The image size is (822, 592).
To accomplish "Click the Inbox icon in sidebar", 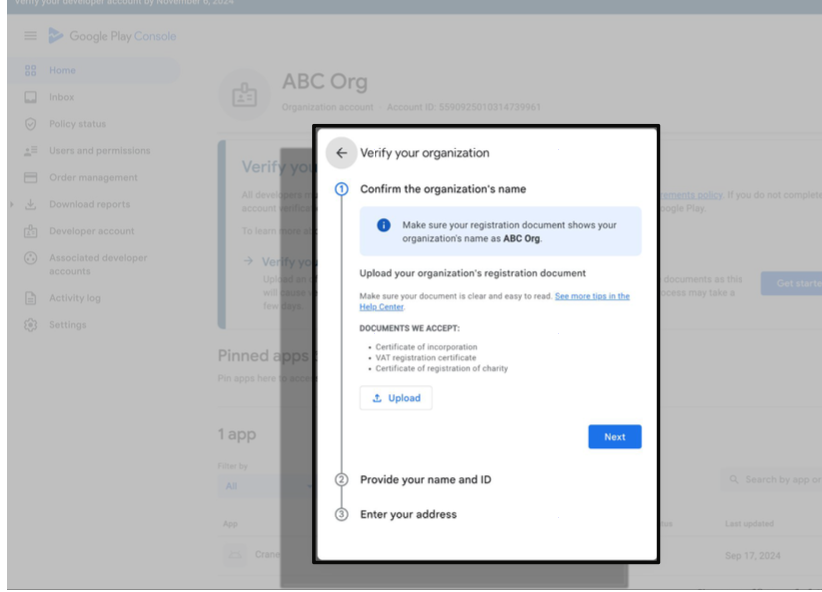I will 30,97.
